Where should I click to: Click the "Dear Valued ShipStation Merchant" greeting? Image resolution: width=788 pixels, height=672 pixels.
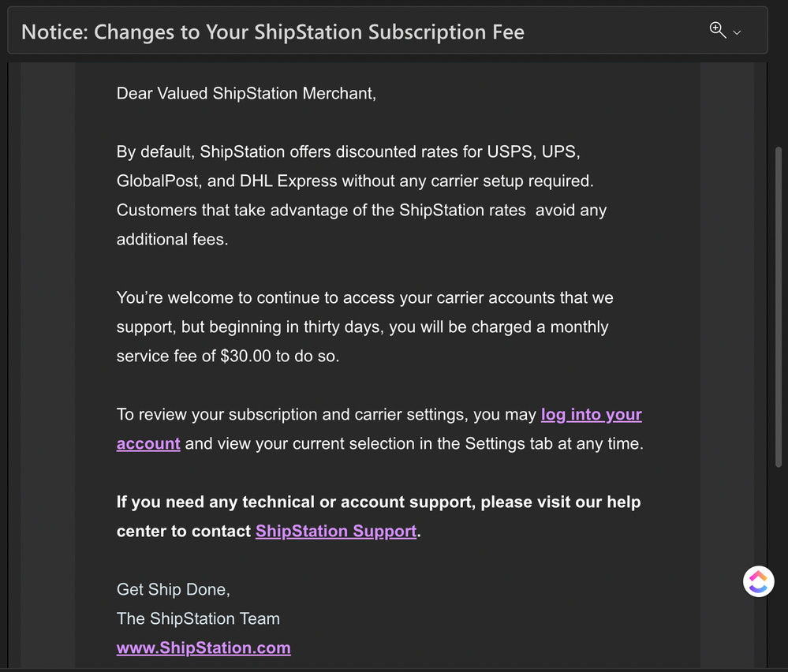point(246,93)
